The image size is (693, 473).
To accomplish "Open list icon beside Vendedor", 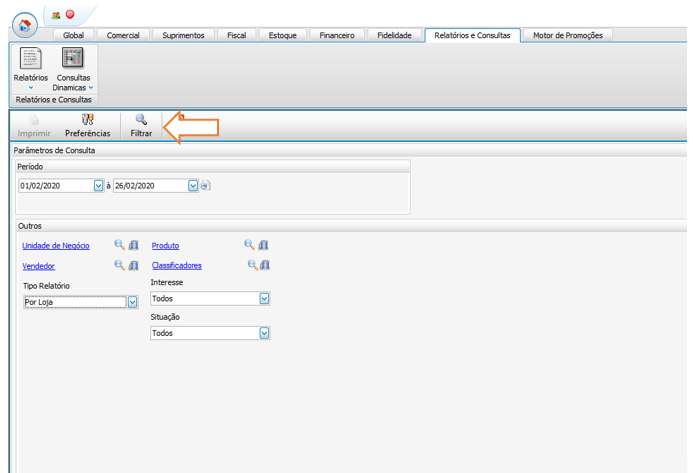I will (x=133, y=265).
